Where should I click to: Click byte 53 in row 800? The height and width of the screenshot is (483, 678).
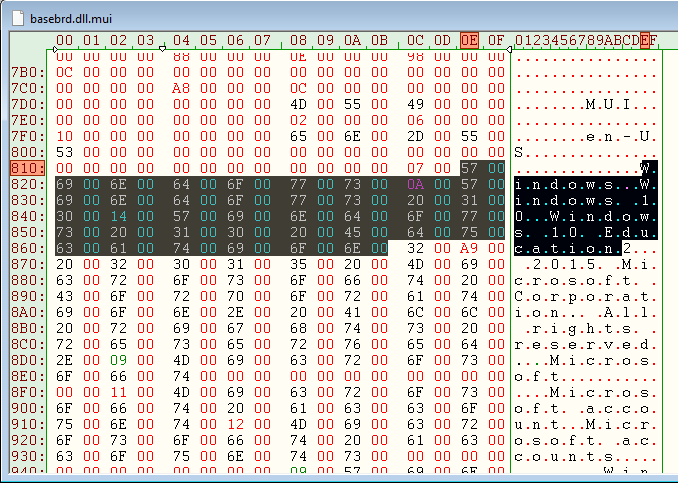tap(64, 152)
